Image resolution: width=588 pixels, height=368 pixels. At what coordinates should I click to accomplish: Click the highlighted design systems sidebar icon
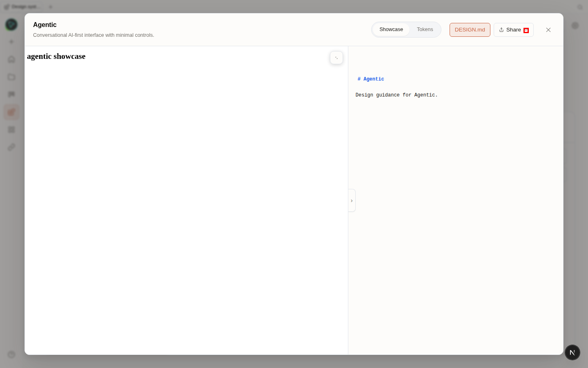[x=11, y=112]
